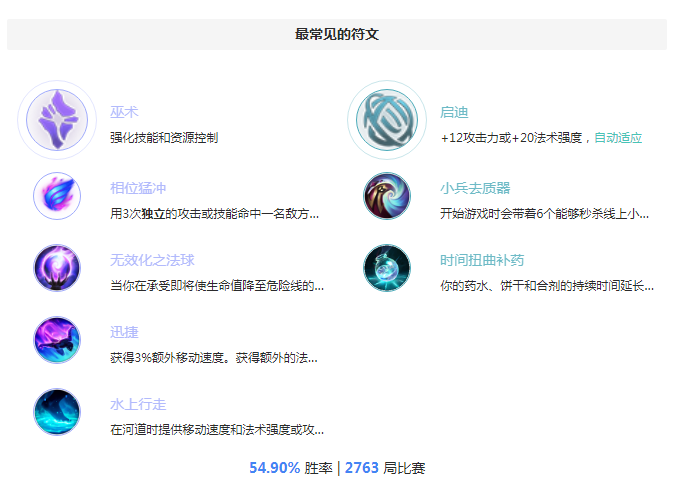
Task: Click the description starting 开始游戏时会带着6个
Action: point(545,214)
